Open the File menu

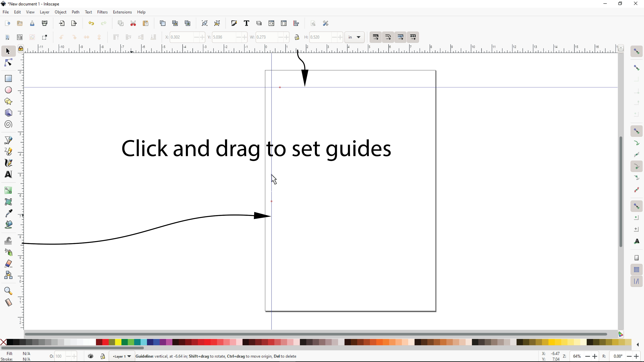(6, 12)
